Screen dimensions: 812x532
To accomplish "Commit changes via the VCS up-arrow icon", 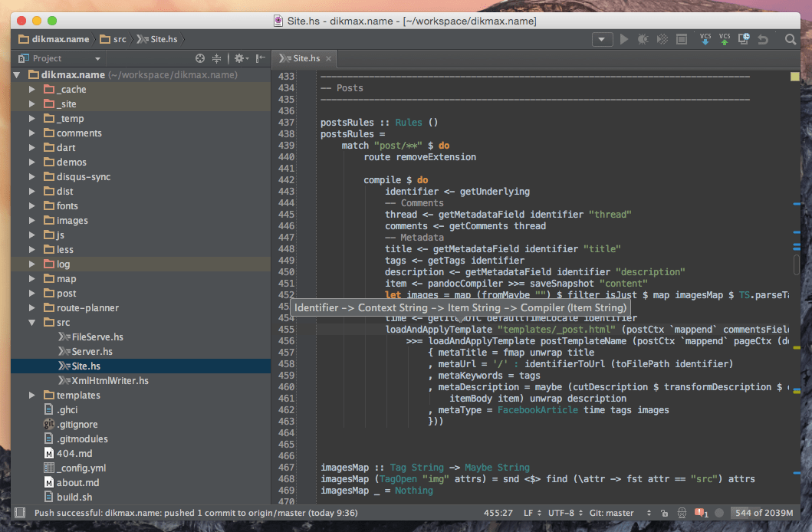I will [x=724, y=39].
